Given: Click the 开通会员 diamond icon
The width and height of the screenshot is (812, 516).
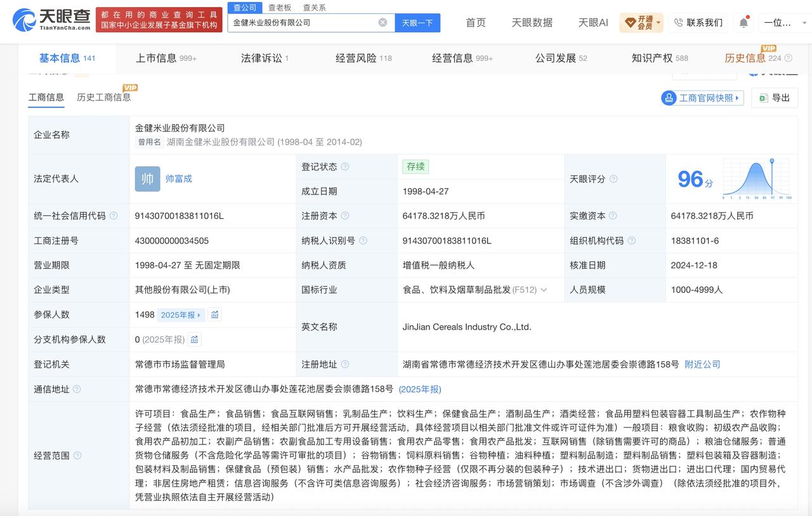Looking at the screenshot, I should pyautogui.click(x=630, y=23).
